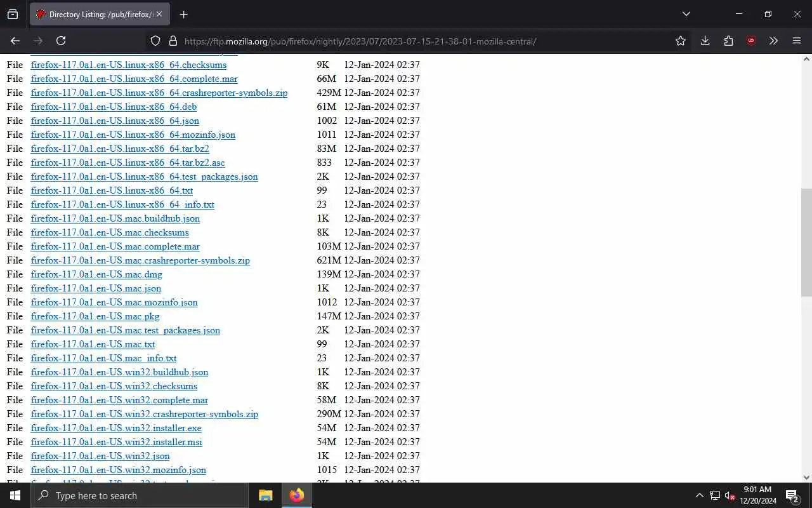Open the linux-x86_64.txt link
Screen dimensions: 812x508
point(112,190)
